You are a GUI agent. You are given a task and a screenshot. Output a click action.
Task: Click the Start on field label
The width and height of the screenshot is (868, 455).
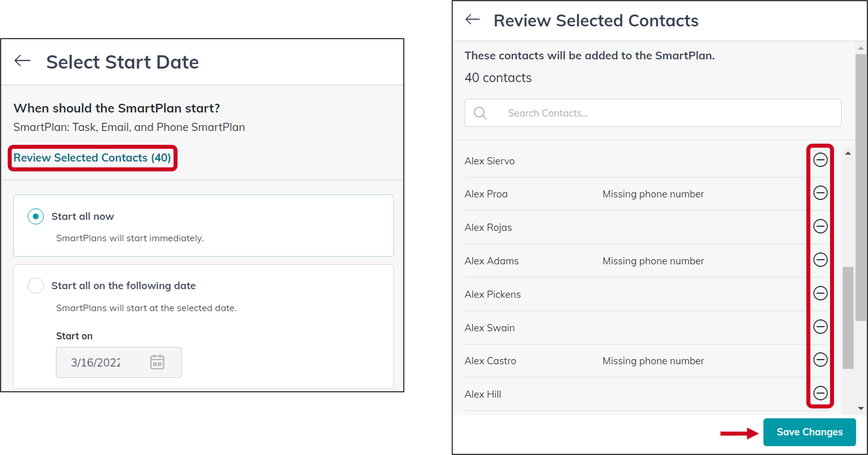point(74,336)
